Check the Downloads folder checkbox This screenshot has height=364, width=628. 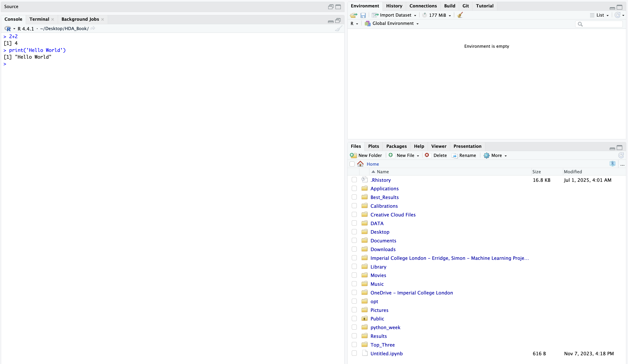point(354,249)
